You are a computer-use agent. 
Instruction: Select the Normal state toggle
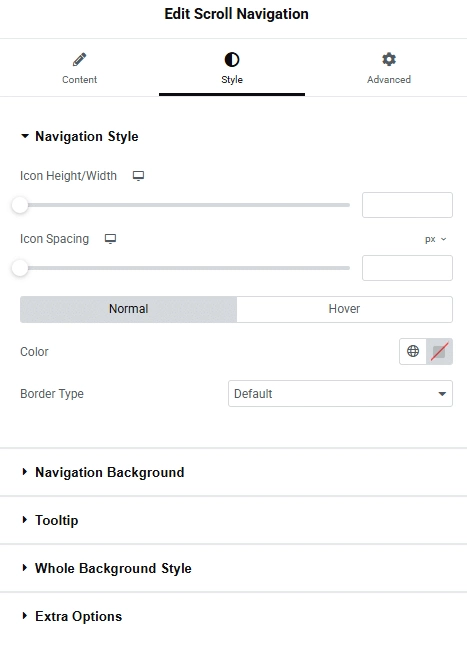click(x=128, y=309)
